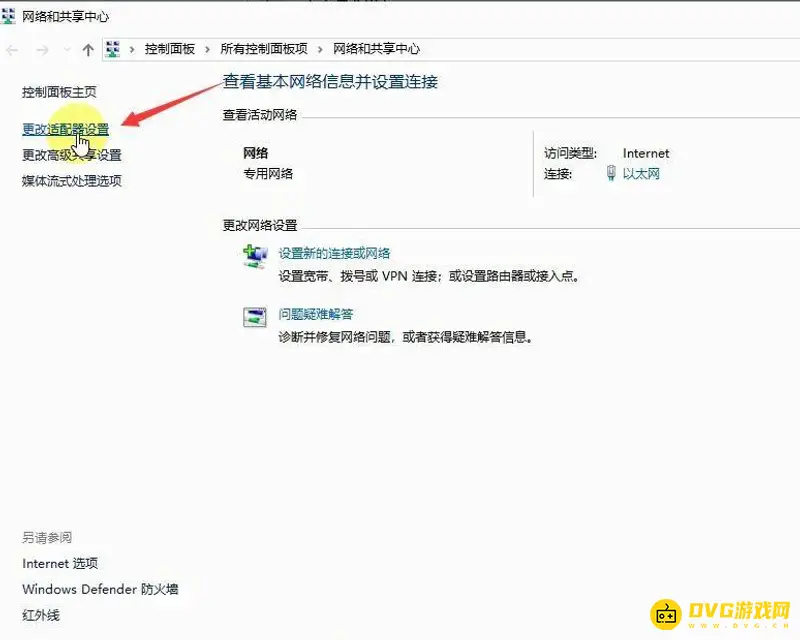The width and height of the screenshot is (800, 640).
Task: Go up one level with up arrow
Action: (x=88, y=49)
